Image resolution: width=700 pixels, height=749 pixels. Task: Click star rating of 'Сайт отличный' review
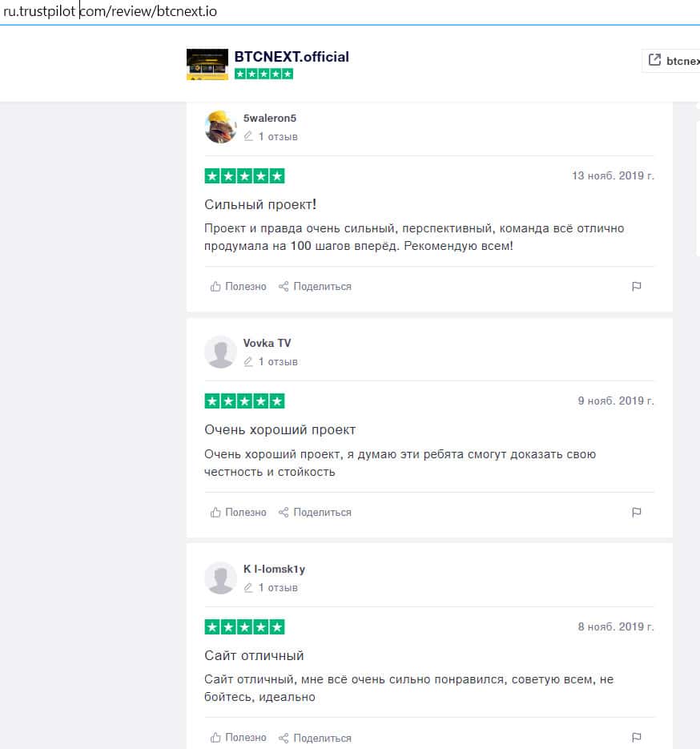pos(244,626)
